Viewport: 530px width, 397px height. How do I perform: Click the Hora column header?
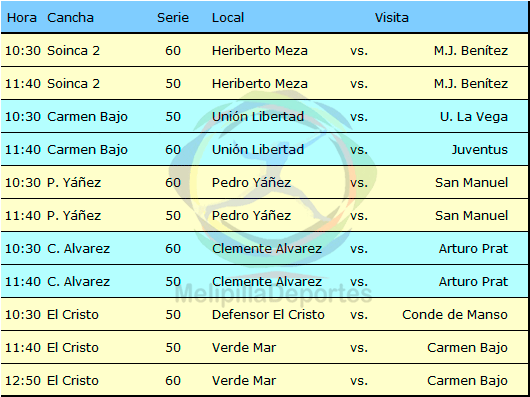22,18
